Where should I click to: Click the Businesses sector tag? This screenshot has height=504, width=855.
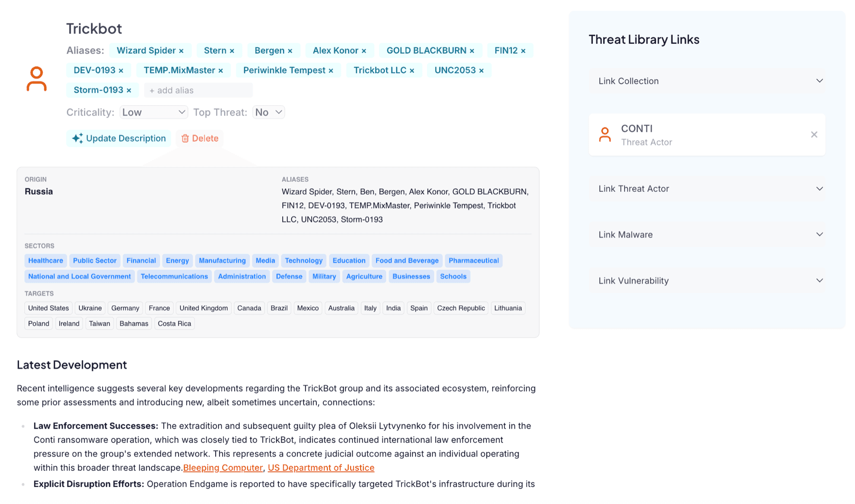[x=411, y=276]
